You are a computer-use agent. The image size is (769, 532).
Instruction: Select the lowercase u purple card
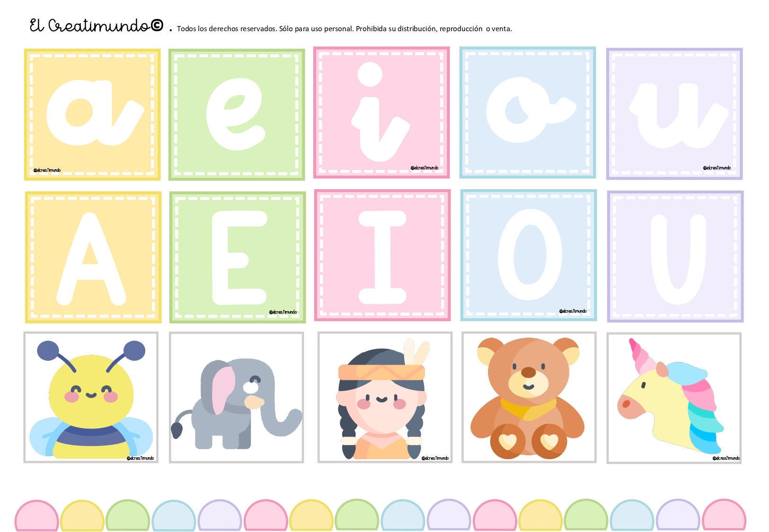click(674, 114)
